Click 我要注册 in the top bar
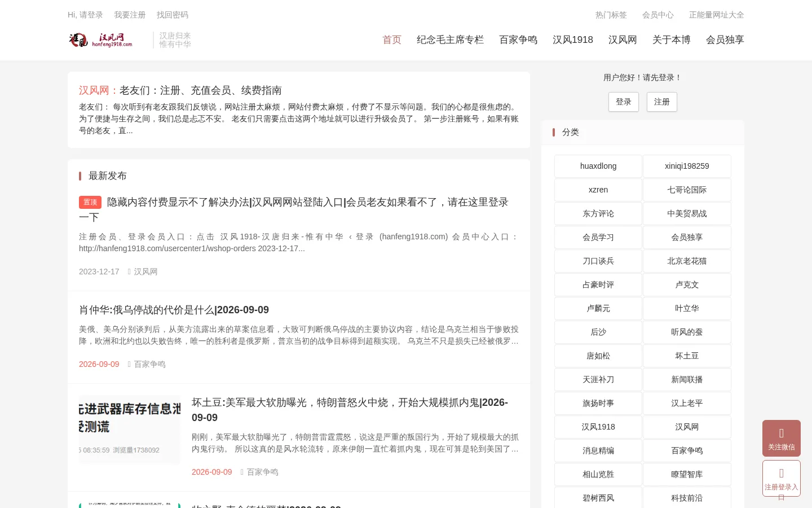Viewport: 812px width, 508px height. [x=130, y=15]
